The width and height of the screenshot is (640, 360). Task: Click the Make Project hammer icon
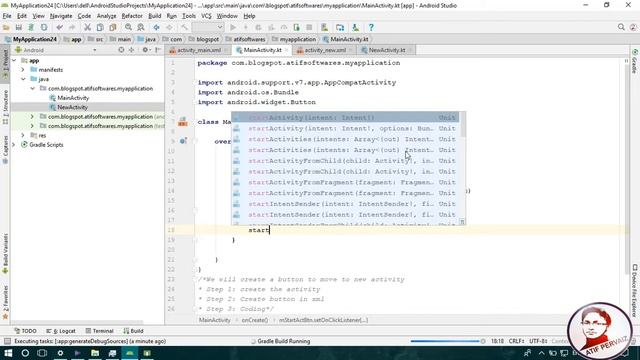point(184,27)
